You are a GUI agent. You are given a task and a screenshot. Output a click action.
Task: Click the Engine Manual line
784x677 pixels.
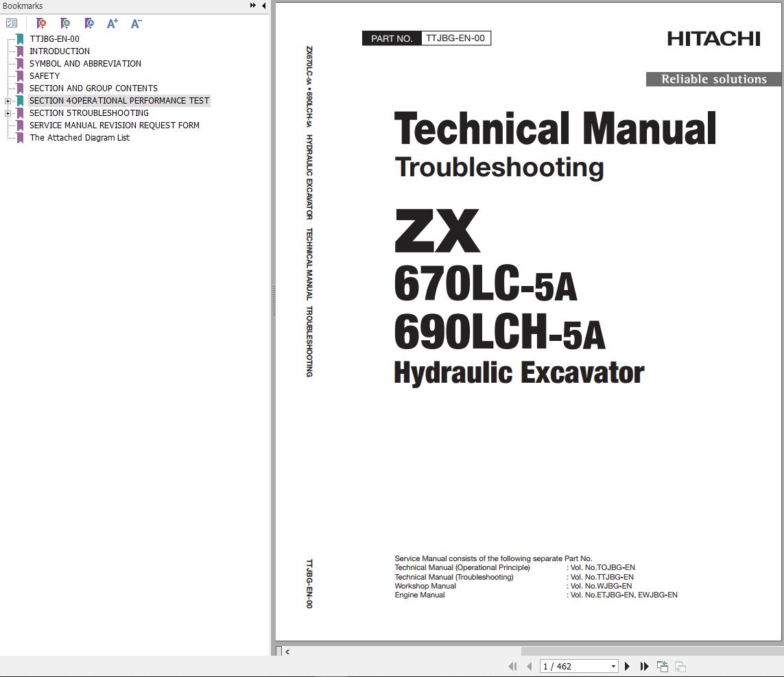pos(420,595)
